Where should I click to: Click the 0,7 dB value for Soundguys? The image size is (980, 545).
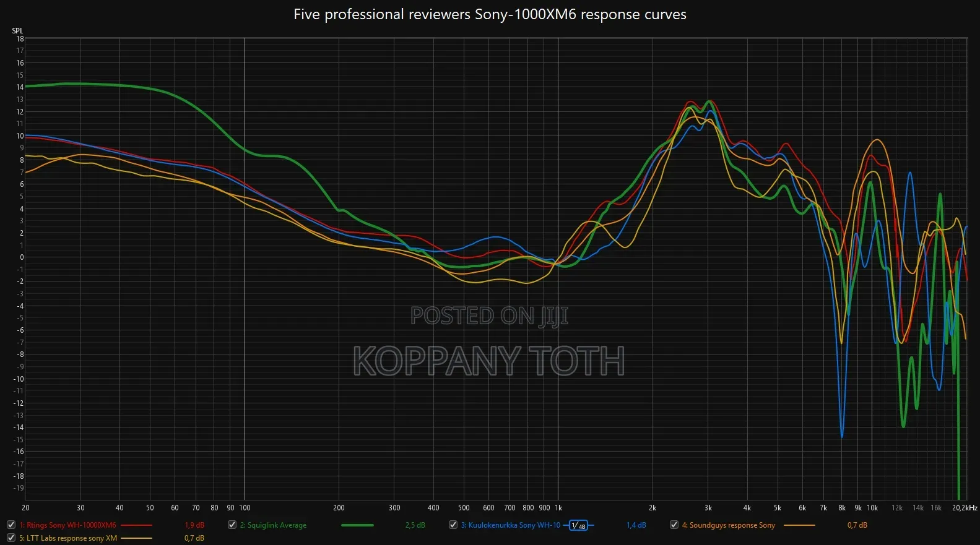coord(857,525)
